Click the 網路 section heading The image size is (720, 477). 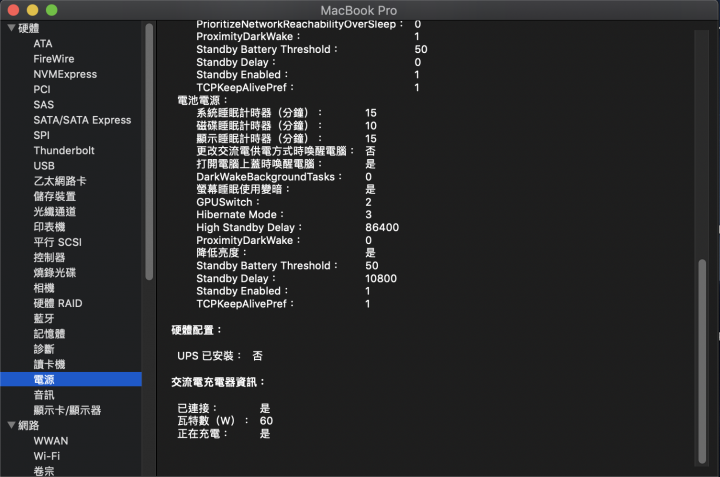(28, 425)
